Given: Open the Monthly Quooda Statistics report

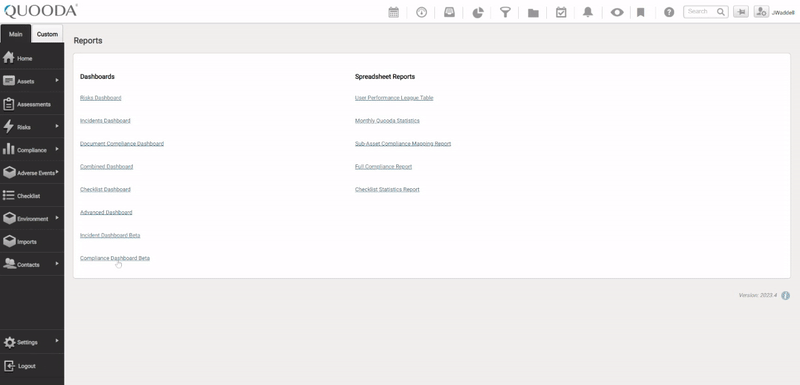Looking at the screenshot, I should (x=387, y=121).
